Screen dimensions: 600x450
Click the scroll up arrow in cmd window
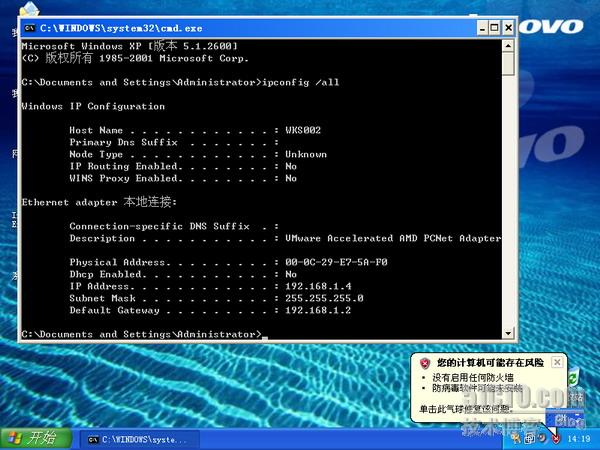(x=508, y=46)
